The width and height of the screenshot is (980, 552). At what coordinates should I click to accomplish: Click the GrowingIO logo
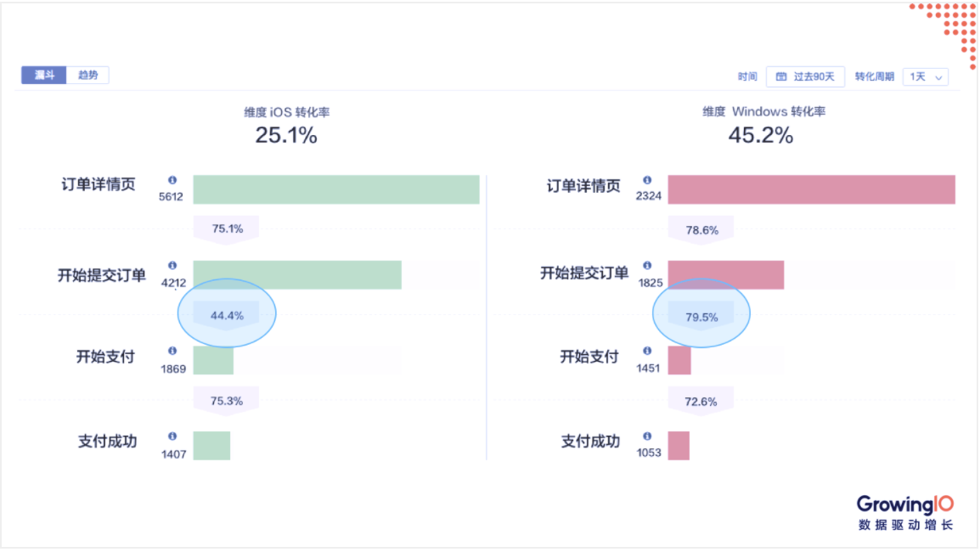[x=904, y=504]
